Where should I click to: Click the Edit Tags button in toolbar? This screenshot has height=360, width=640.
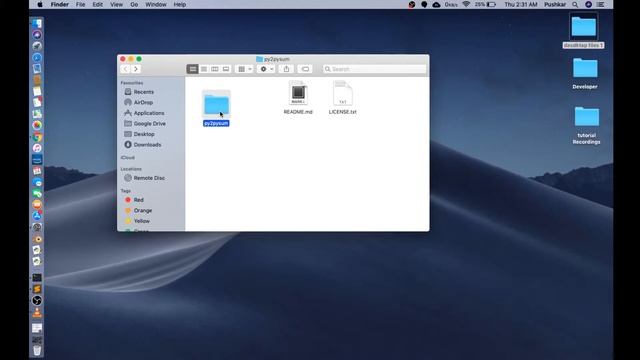305,69
